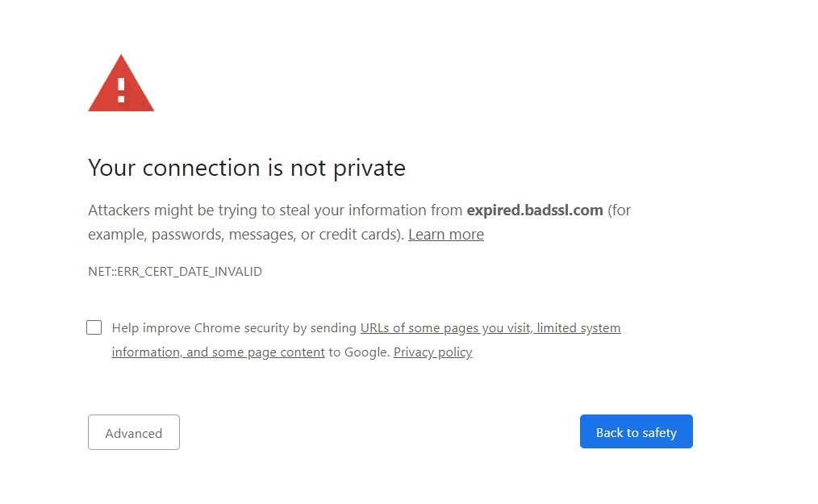Open the Advanced options button
This screenshot has width=818, height=504.
134,432
